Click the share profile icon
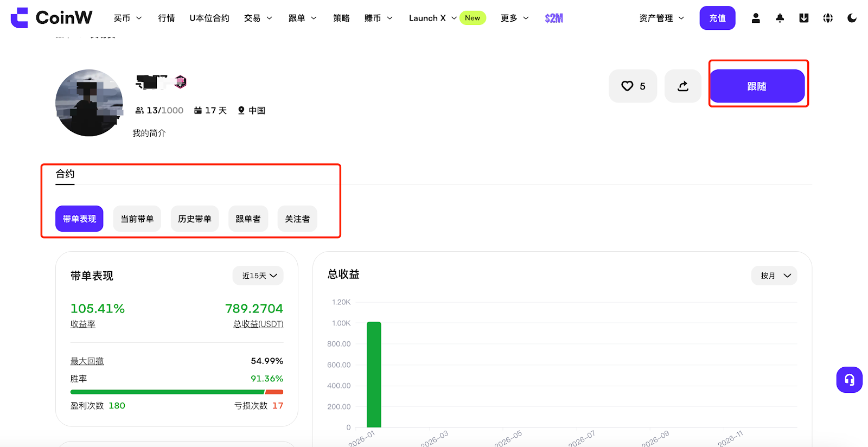Viewport: 868px width, 447px height. click(682, 86)
